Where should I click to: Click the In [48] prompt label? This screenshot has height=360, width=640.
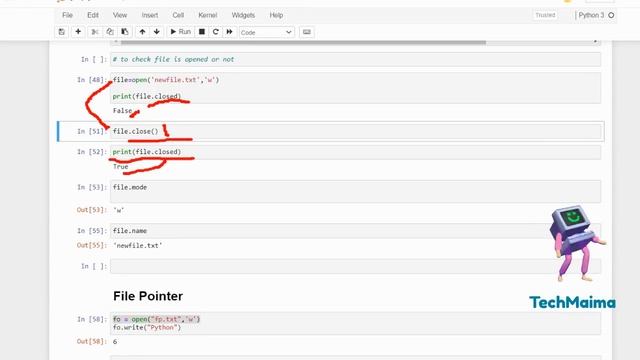tap(92, 80)
